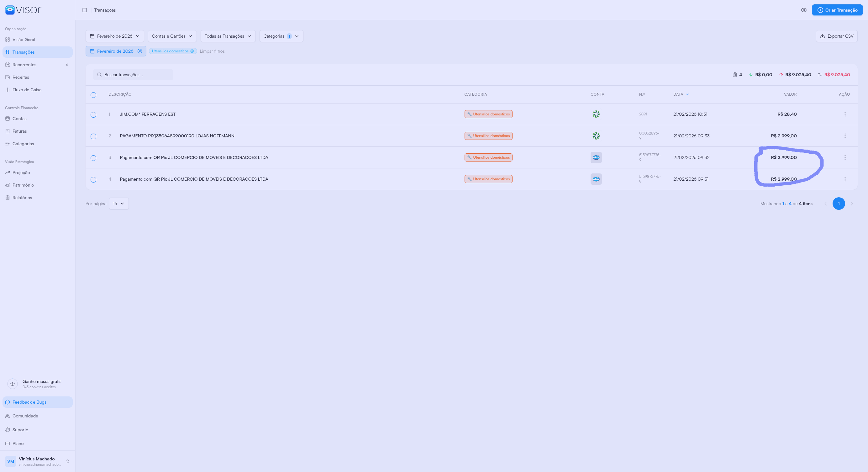This screenshot has height=472, width=868.
Task: Toggle value visibility eye icon
Action: pos(803,10)
